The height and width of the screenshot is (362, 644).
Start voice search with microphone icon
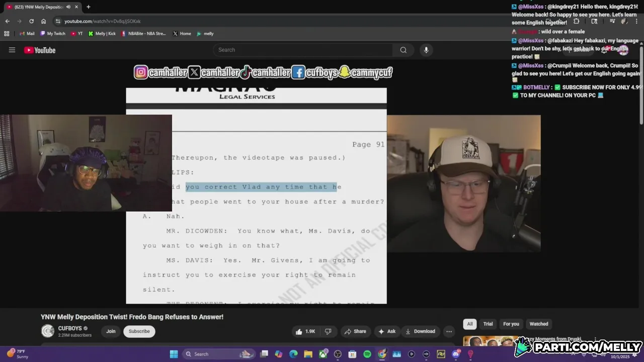pyautogui.click(x=426, y=50)
